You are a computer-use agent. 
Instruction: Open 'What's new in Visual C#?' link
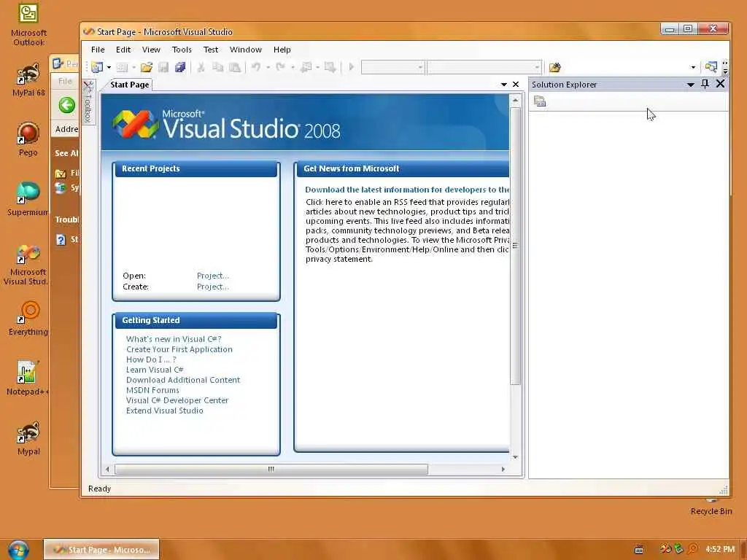coord(174,339)
